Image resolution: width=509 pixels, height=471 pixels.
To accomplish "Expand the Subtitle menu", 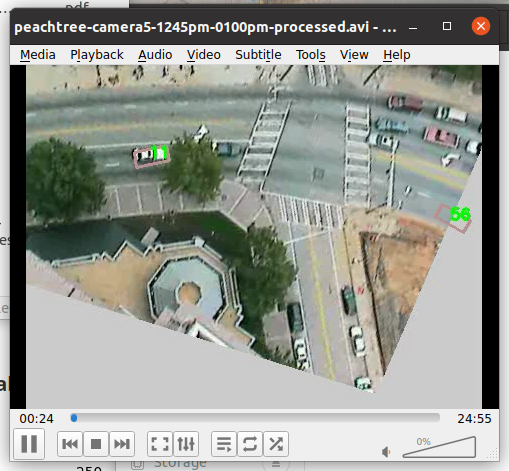I will 258,55.
